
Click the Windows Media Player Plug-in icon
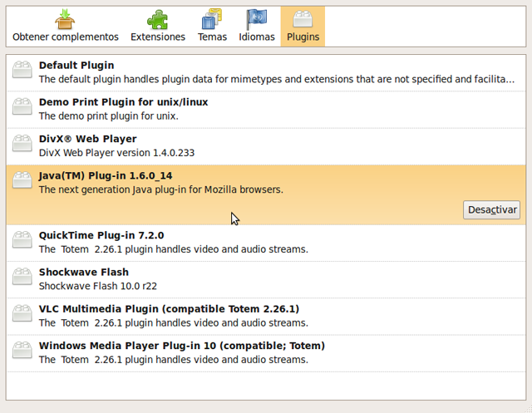point(22,352)
